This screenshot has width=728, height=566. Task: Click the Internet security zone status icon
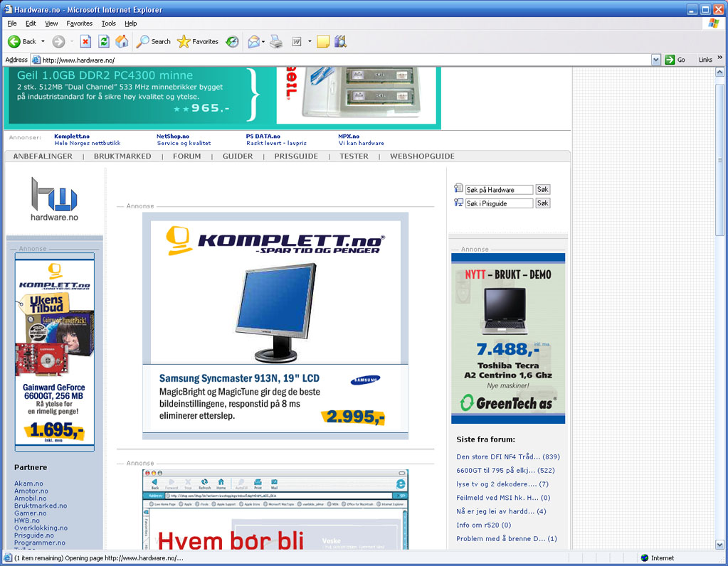point(645,558)
